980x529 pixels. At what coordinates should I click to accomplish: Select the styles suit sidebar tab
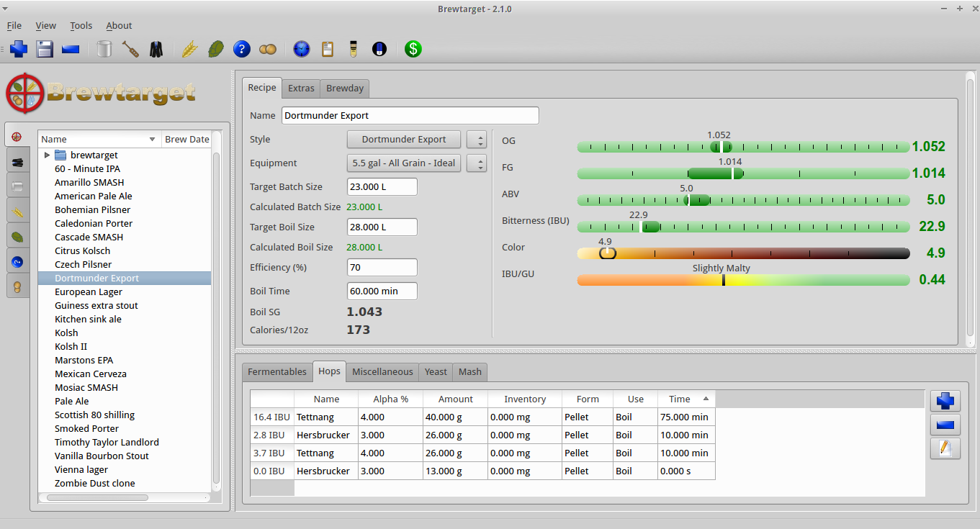pos(18,163)
